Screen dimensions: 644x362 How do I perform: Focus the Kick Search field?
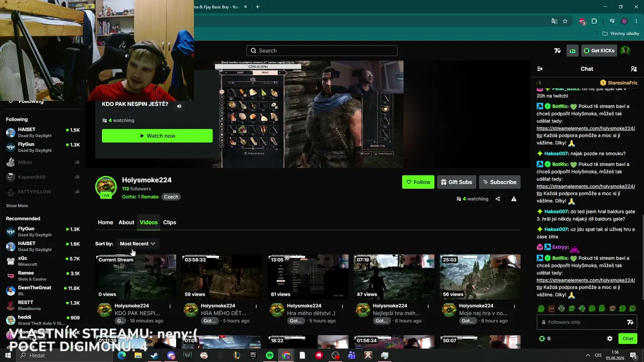pyautogui.click(x=322, y=51)
